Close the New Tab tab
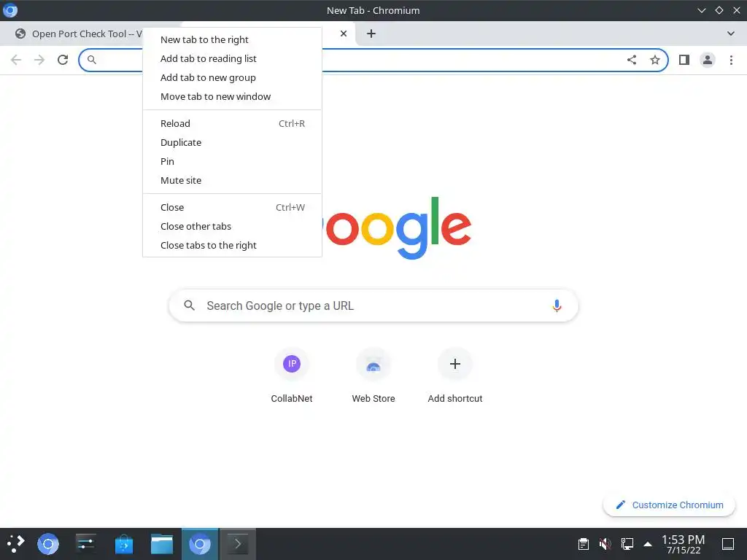 tap(344, 34)
